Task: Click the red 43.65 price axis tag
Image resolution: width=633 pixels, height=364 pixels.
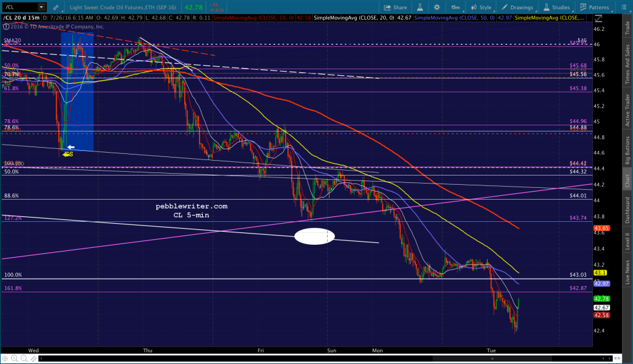Action: (601, 228)
